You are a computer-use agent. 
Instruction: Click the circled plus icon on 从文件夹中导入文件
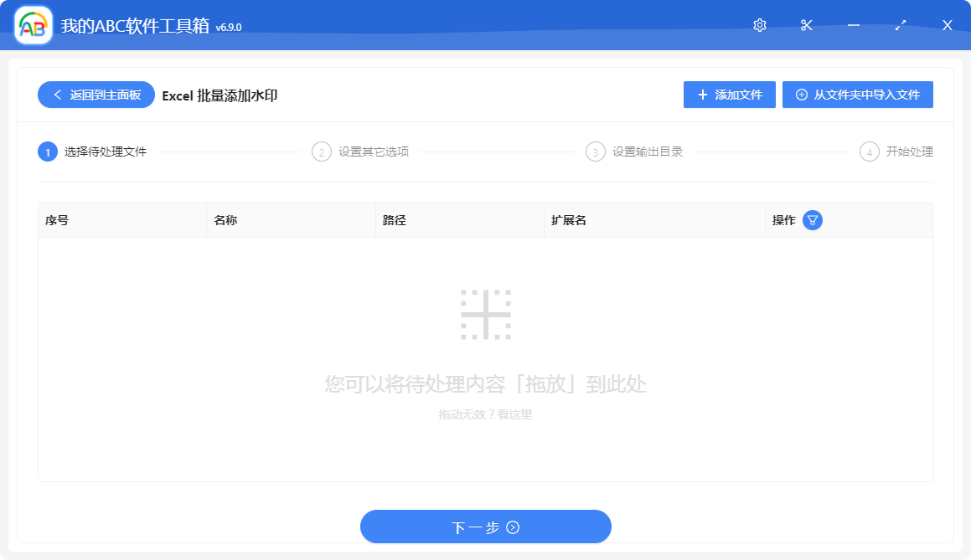(802, 95)
